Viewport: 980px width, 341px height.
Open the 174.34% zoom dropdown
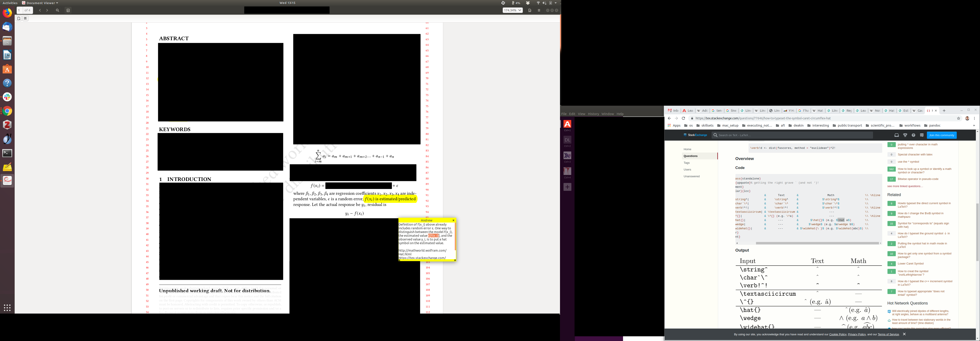pos(513,10)
